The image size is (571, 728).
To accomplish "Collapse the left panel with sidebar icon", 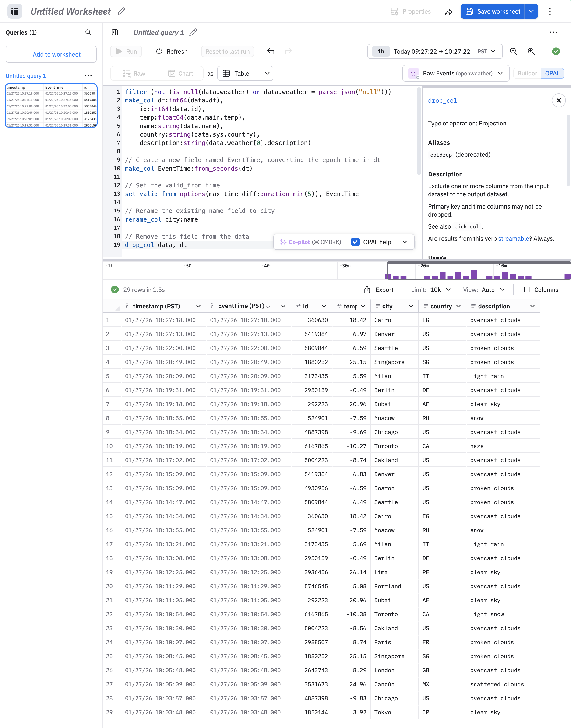I will click(115, 32).
